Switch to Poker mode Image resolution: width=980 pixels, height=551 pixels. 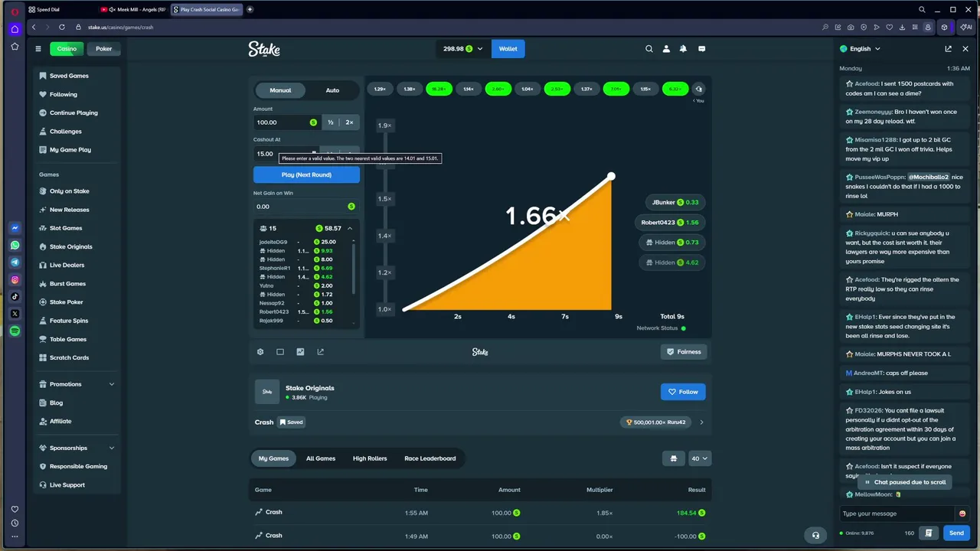(x=104, y=48)
